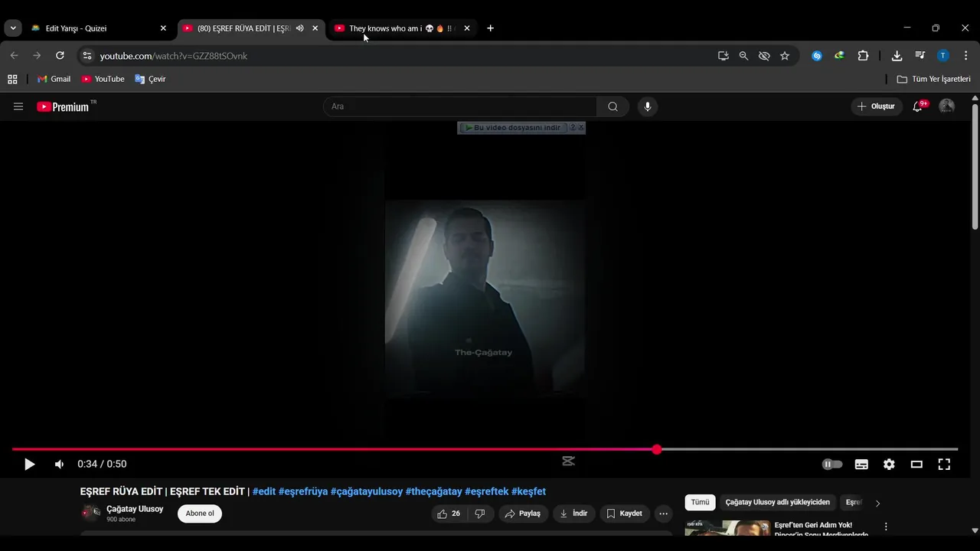Click the #edit hashtag link
980x551 pixels.
pos(264,491)
